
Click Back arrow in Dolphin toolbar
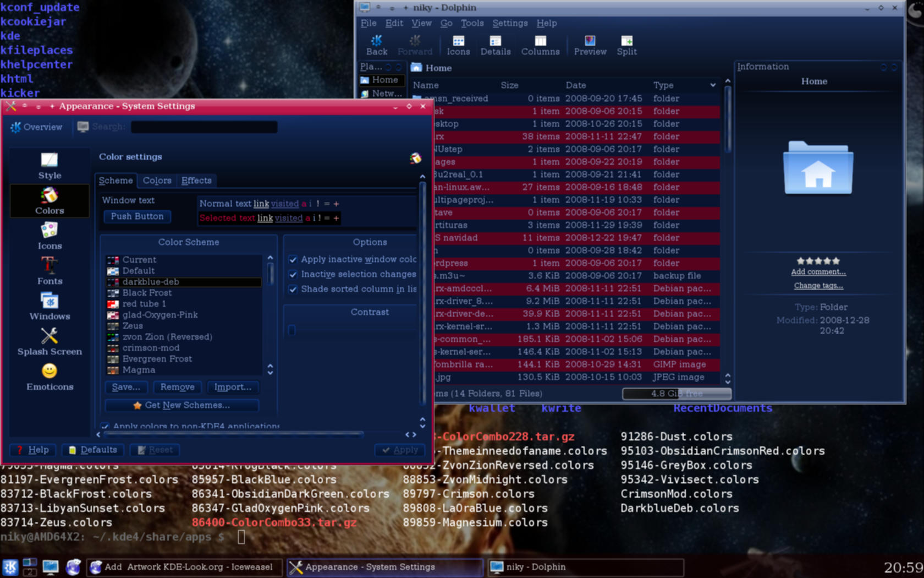coord(377,45)
